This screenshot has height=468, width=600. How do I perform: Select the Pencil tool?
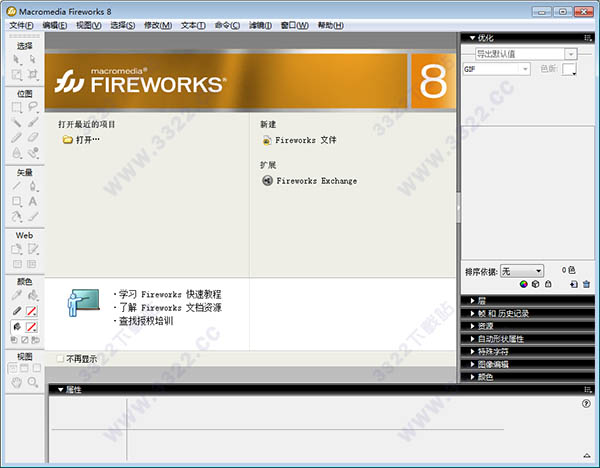[x=16, y=137]
